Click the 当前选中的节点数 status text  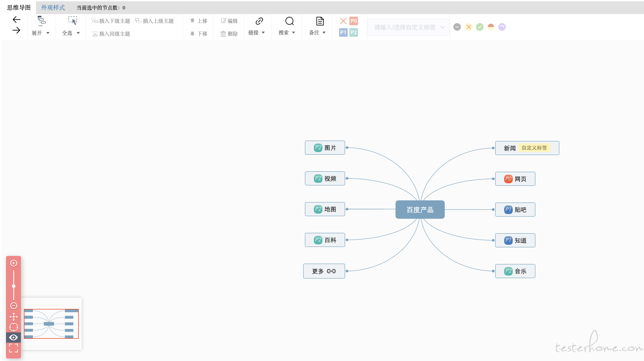(x=101, y=8)
